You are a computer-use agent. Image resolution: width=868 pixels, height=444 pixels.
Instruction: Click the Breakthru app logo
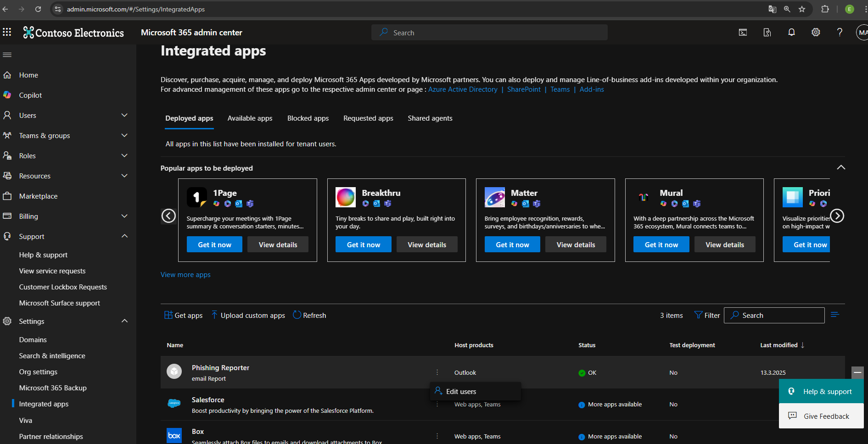point(346,197)
